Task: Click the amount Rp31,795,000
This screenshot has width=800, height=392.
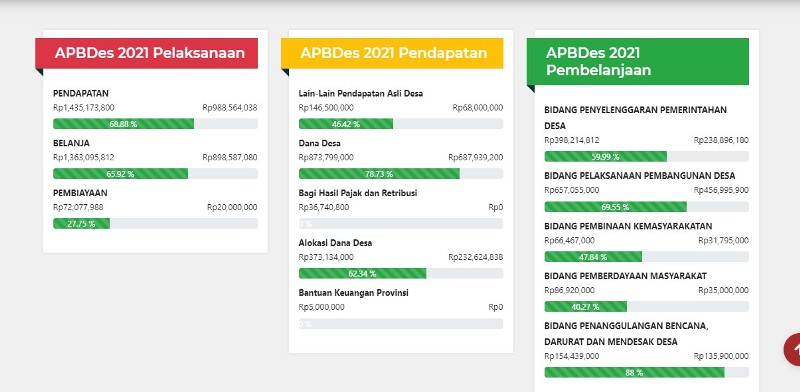Action: pyautogui.click(x=724, y=240)
